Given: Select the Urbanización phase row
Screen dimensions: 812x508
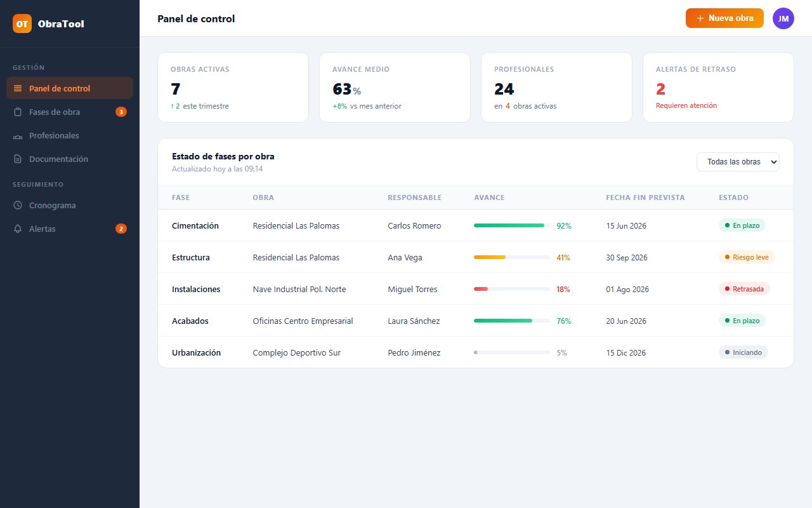Looking at the screenshot, I should [476, 352].
